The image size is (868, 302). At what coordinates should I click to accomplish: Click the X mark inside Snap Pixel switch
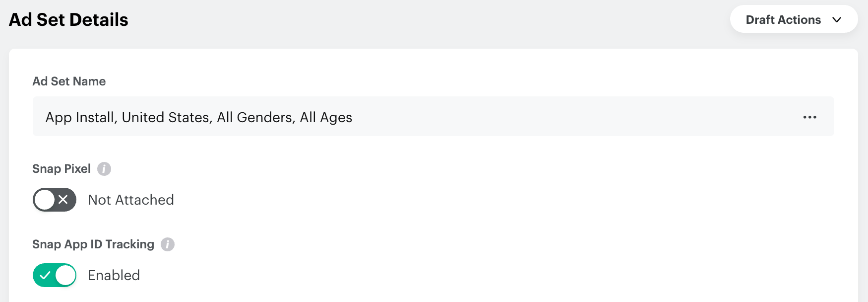(63, 200)
